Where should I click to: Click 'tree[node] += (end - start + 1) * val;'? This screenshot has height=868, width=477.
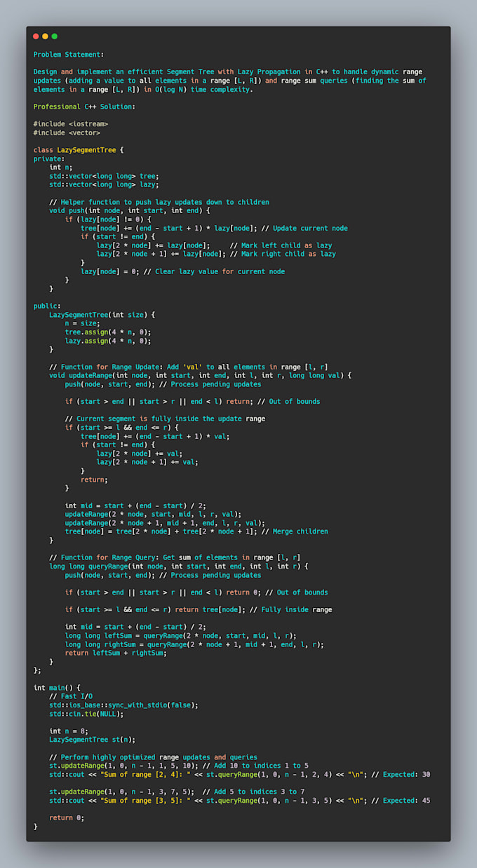coord(155,436)
